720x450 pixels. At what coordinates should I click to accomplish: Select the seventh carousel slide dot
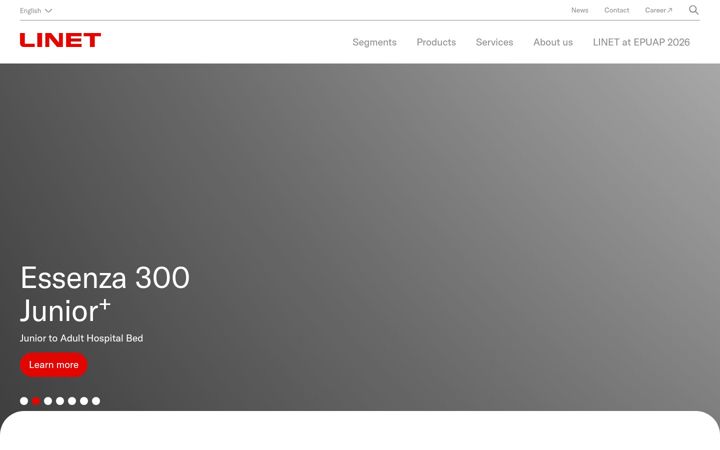click(96, 401)
